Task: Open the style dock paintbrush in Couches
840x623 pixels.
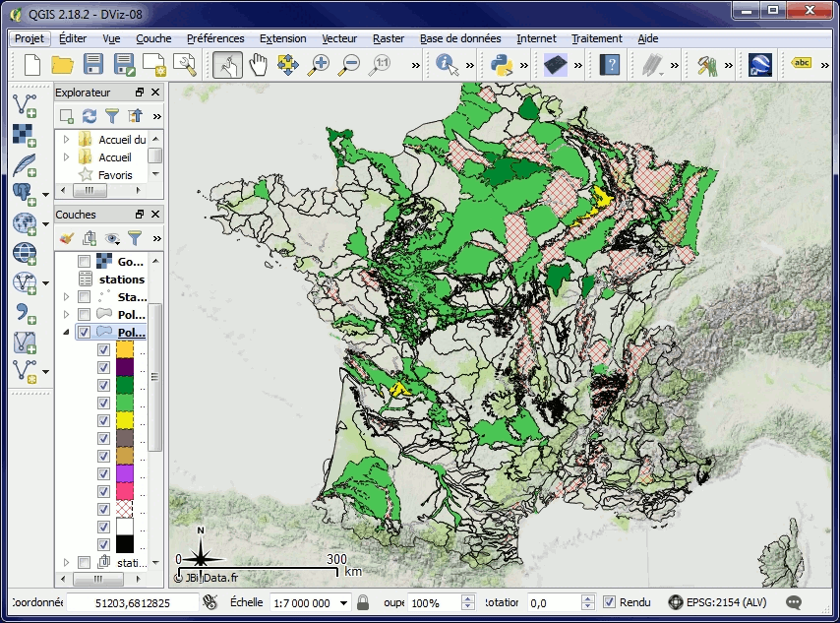Action: tap(66, 238)
